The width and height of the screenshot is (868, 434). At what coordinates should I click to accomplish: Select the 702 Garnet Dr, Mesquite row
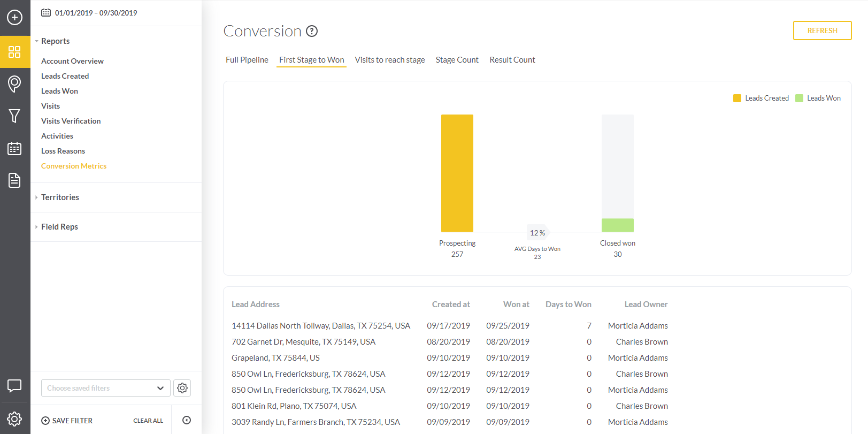point(450,342)
